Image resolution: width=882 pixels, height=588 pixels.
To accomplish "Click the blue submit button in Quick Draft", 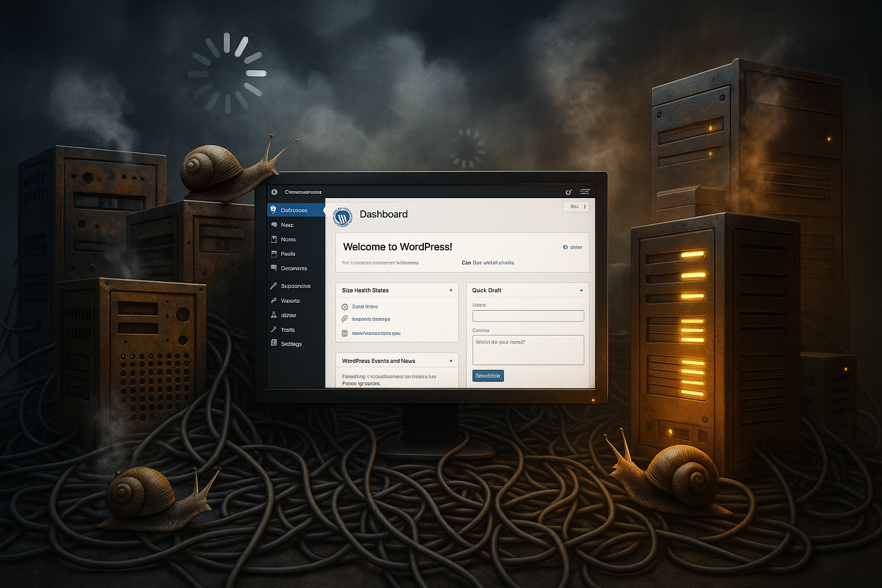I will 488,376.
